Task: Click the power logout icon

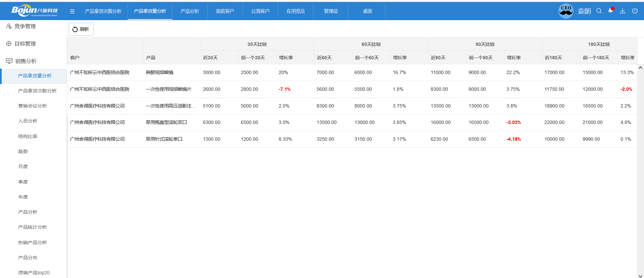Action: pos(635,11)
